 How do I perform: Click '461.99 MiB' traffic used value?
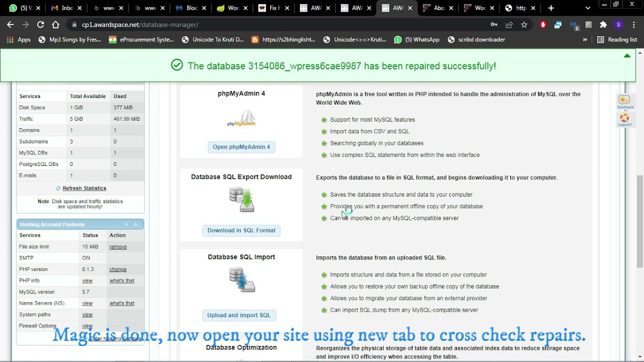coord(127,119)
